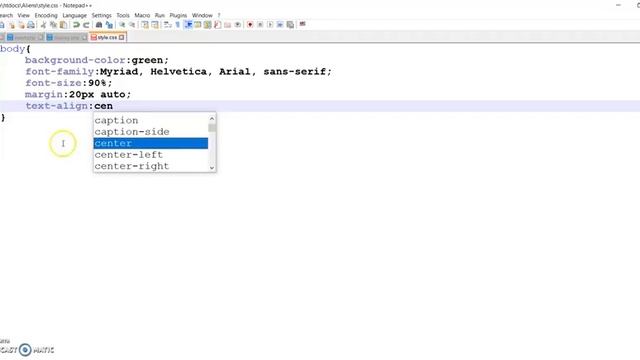The image size is (640, 360).
Task: Open the Settings menu
Action: click(x=101, y=15)
